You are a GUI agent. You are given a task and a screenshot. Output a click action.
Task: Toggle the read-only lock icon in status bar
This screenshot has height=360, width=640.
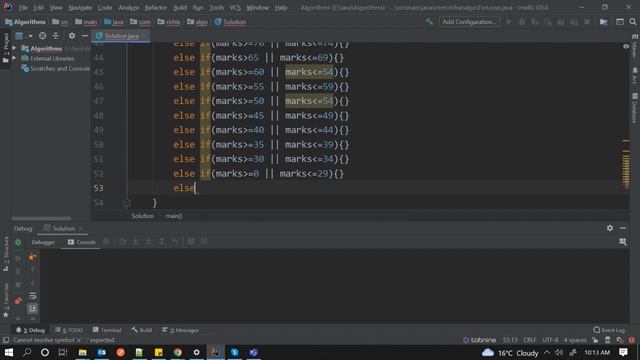point(595,340)
